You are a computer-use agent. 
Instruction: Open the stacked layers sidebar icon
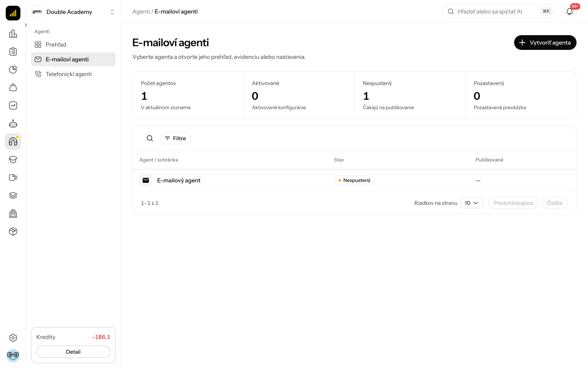(13, 195)
